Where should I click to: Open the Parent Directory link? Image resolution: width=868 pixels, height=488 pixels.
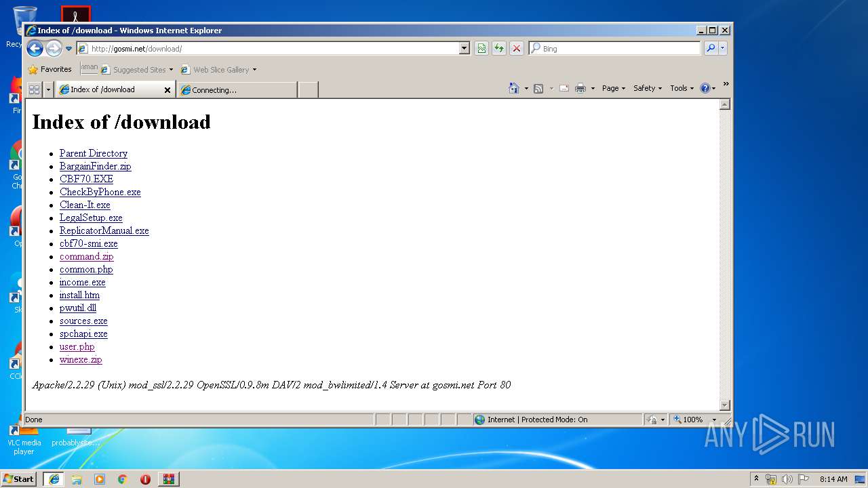point(94,153)
